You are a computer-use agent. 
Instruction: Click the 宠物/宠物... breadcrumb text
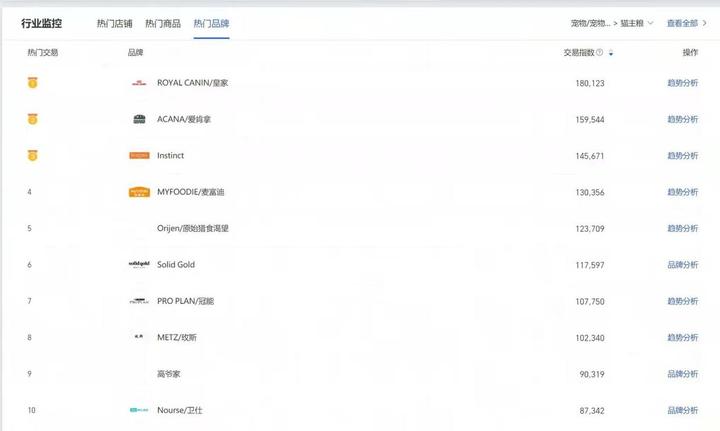coord(591,23)
